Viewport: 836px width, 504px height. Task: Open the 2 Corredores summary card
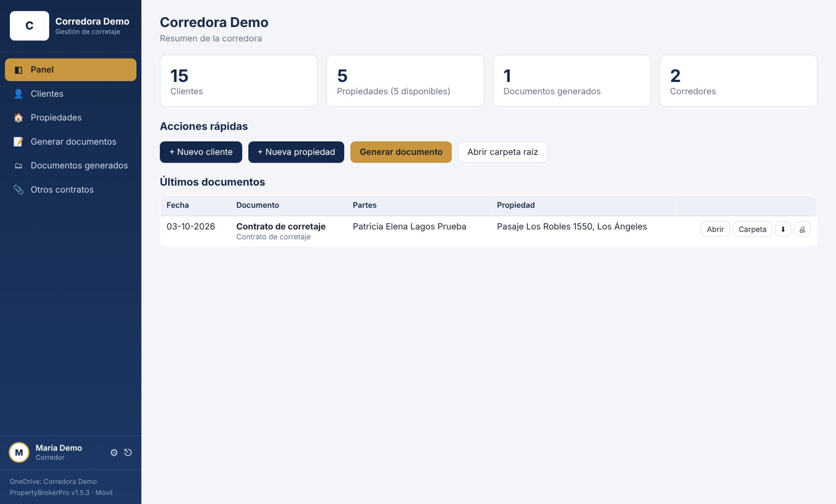click(x=738, y=81)
